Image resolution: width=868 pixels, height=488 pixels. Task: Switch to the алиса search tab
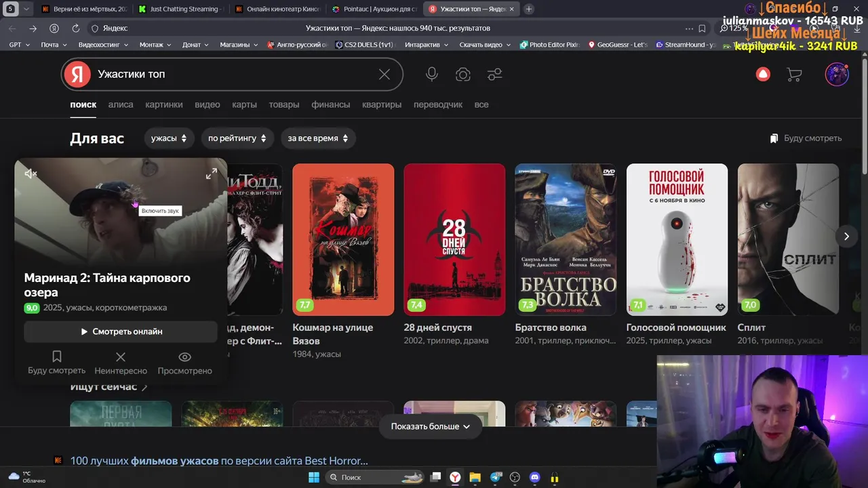click(x=121, y=104)
